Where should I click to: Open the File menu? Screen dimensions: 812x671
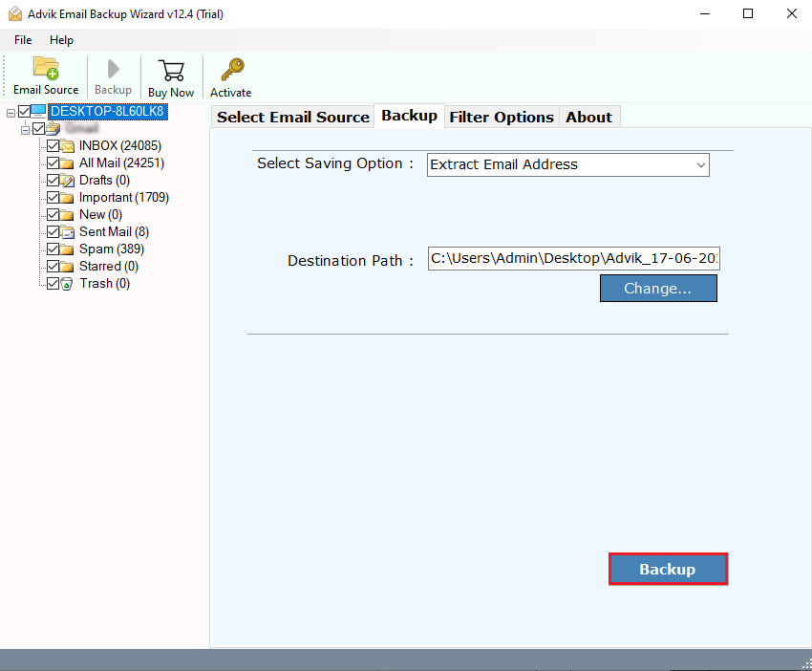click(23, 40)
